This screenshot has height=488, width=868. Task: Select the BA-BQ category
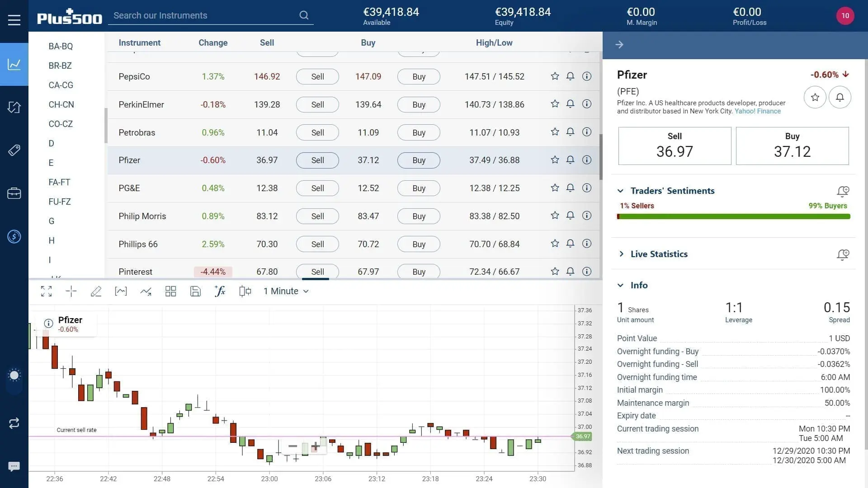tap(61, 46)
